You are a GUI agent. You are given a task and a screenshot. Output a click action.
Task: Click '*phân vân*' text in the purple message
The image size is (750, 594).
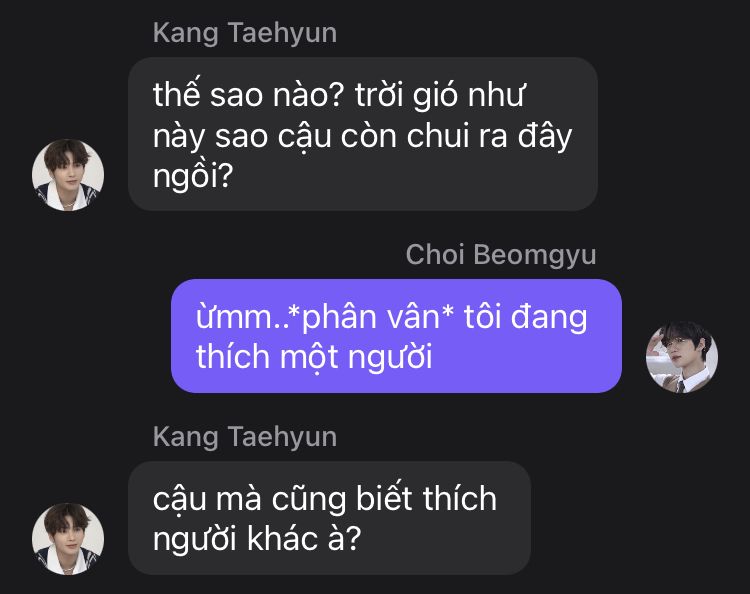(371, 317)
